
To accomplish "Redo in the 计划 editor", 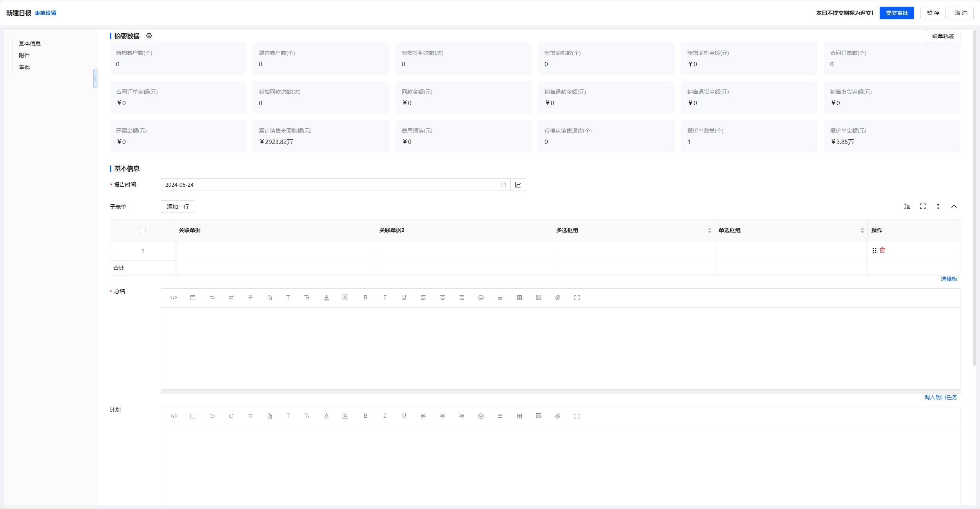I will point(231,416).
